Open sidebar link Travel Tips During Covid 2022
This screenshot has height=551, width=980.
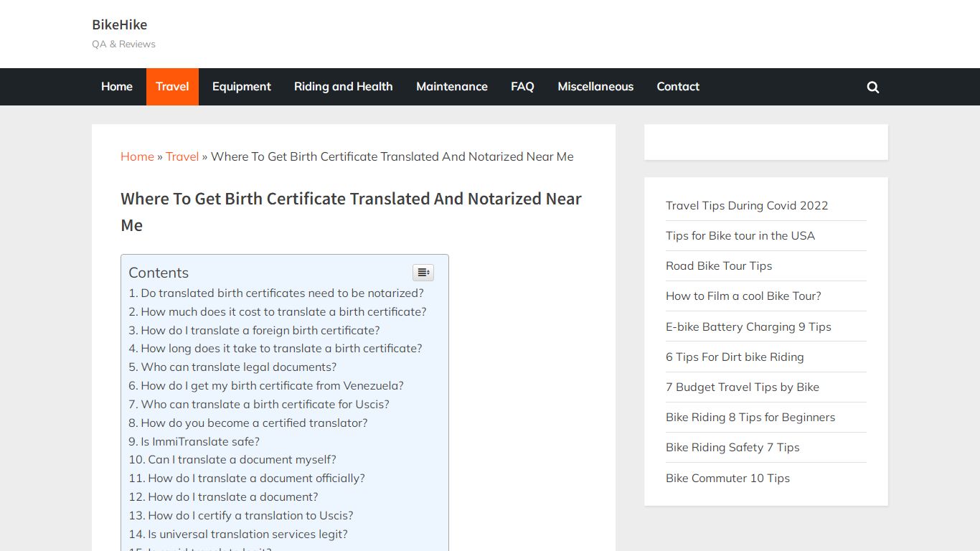point(747,205)
